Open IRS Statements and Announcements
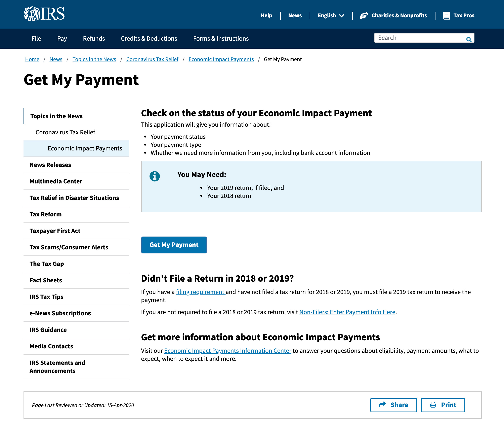The width and height of the screenshot is (504, 425). [x=77, y=367]
